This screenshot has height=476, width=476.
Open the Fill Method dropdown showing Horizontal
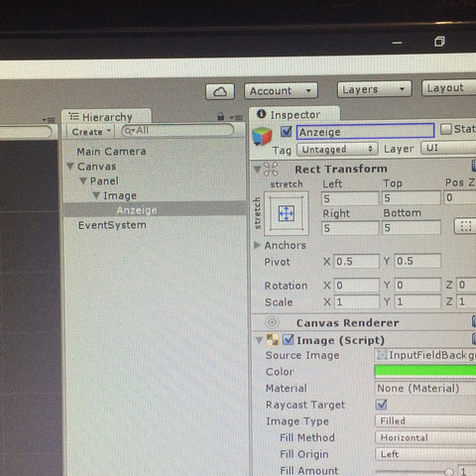(425, 437)
